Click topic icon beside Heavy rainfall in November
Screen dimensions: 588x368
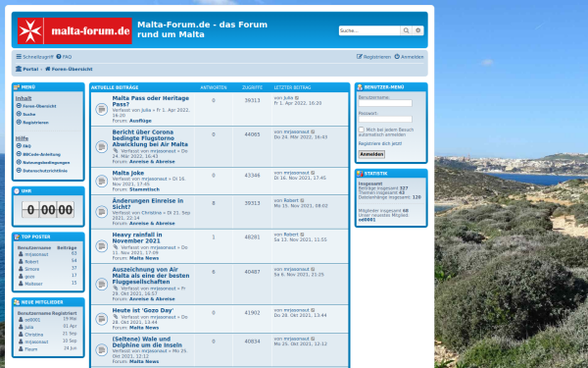(x=102, y=246)
